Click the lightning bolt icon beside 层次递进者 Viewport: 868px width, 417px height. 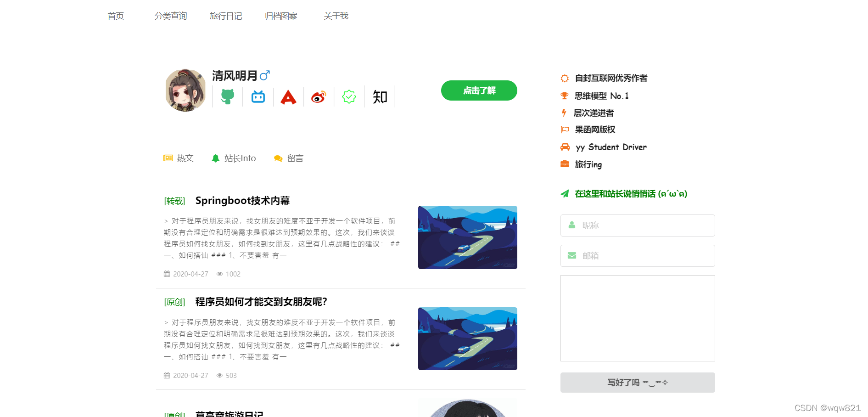(x=564, y=113)
